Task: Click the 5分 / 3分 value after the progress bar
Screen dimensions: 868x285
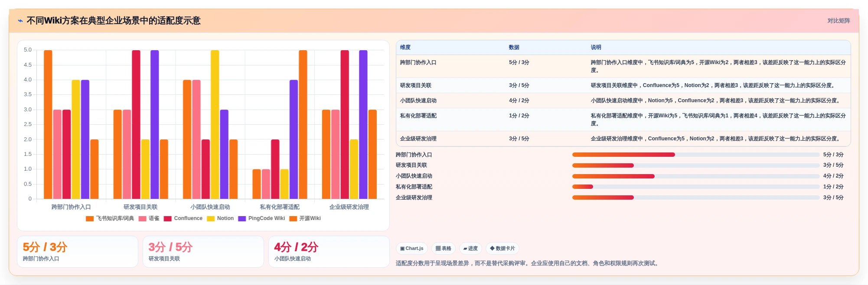Action: pos(833,155)
